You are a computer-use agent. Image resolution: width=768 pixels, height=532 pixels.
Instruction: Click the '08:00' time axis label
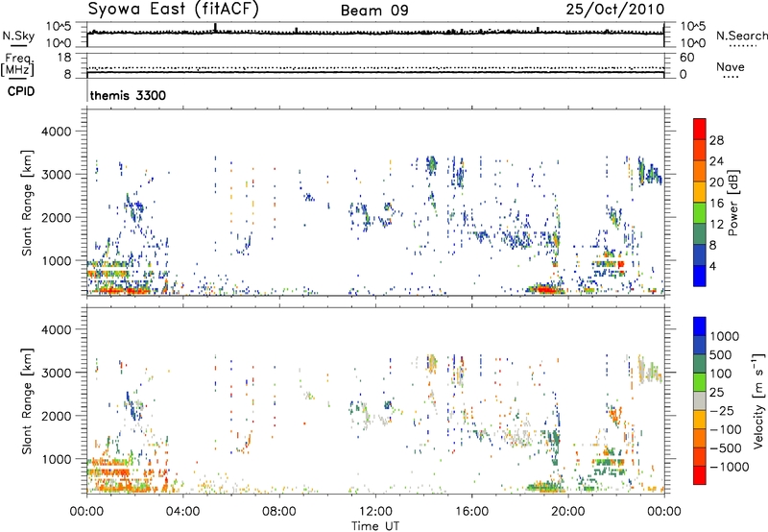tap(279, 512)
